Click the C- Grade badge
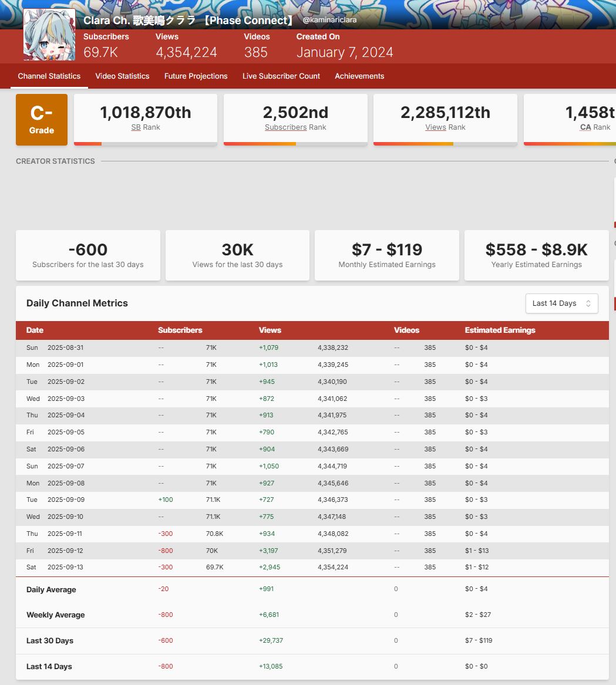The width and height of the screenshot is (616, 685). [x=42, y=119]
